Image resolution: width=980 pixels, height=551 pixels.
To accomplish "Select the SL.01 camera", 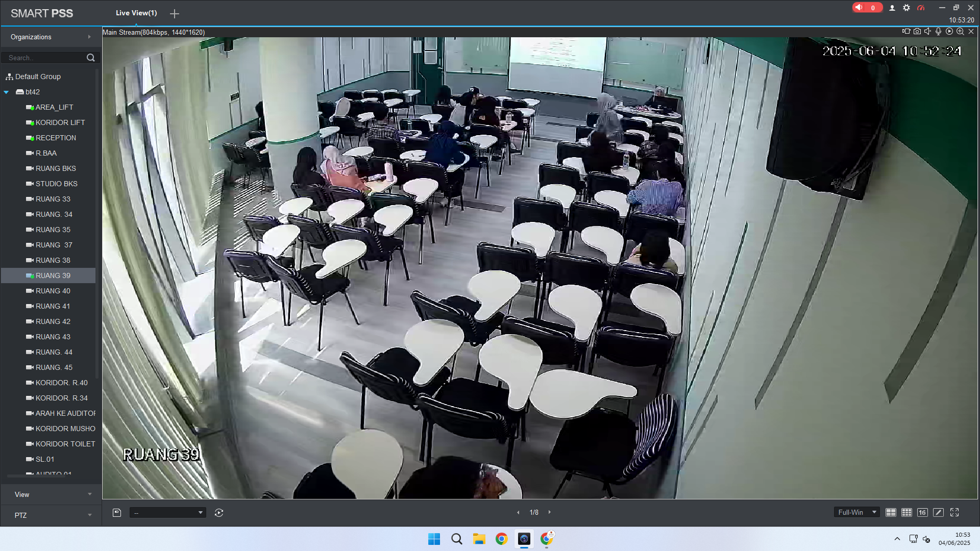I will pos(45,459).
